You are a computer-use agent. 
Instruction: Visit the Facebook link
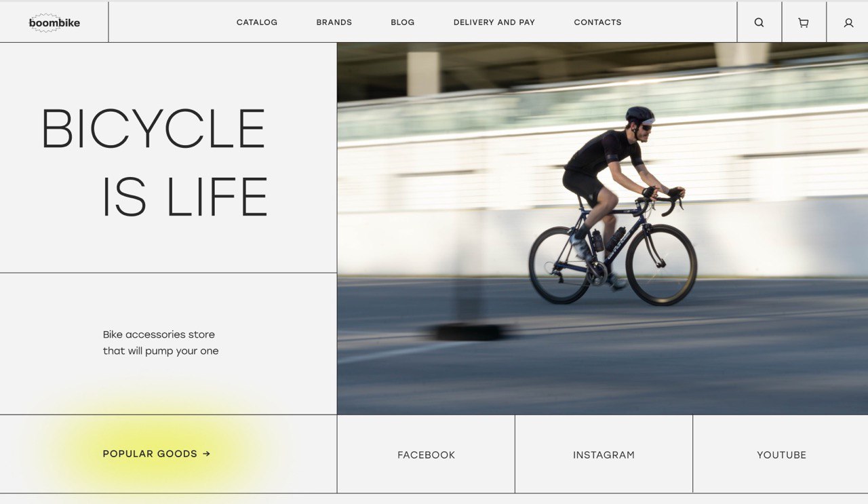tap(426, 455)
